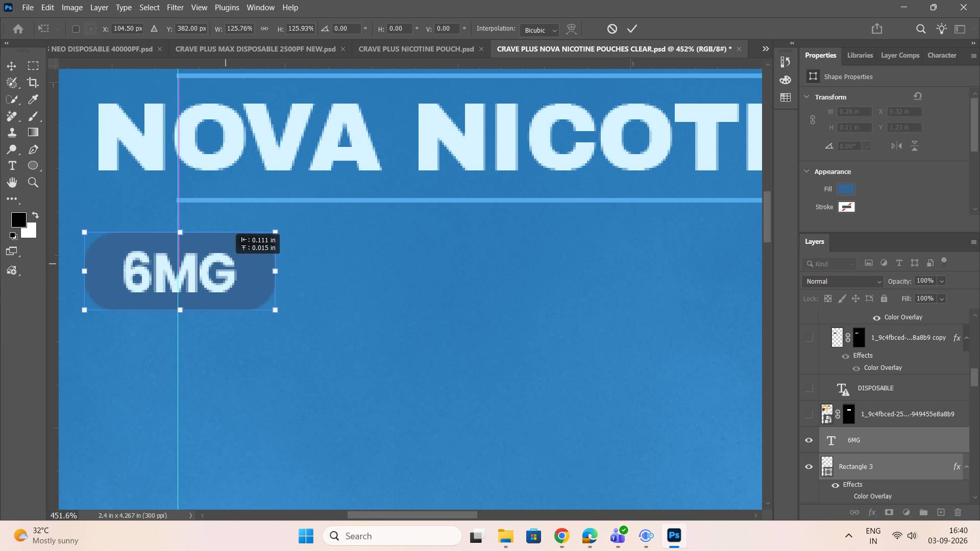Screen dimensions: 980x551
Task: Select the Crop tool
Action: [33, 83]
